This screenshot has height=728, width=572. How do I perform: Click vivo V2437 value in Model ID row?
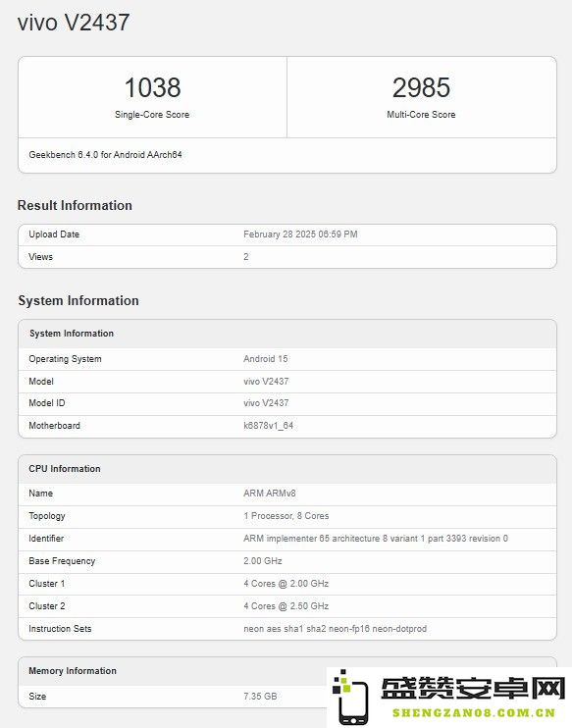pyautogui.click(x=266, y=403)
